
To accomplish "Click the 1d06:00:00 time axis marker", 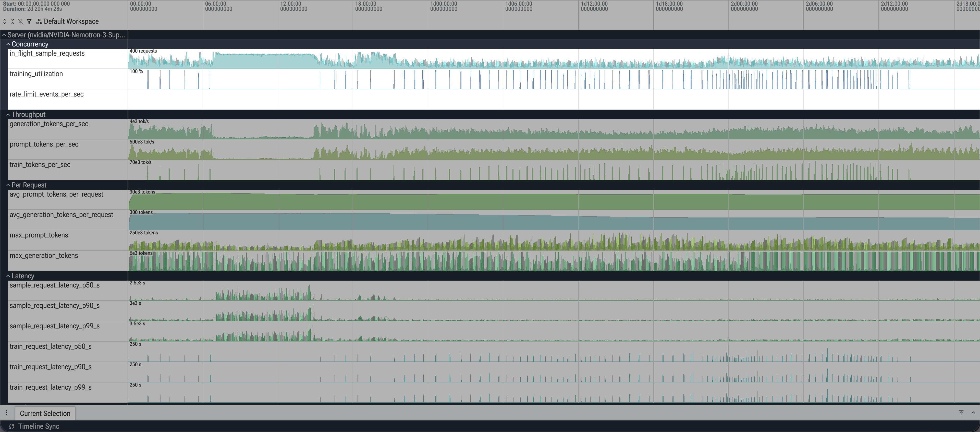I will (x=519, y=6).
